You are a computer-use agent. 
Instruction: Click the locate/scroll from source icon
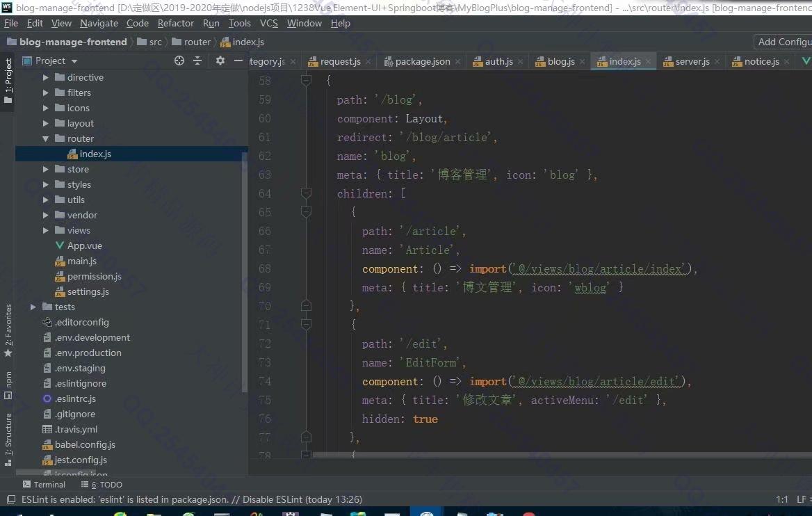(x=179, y=61)
